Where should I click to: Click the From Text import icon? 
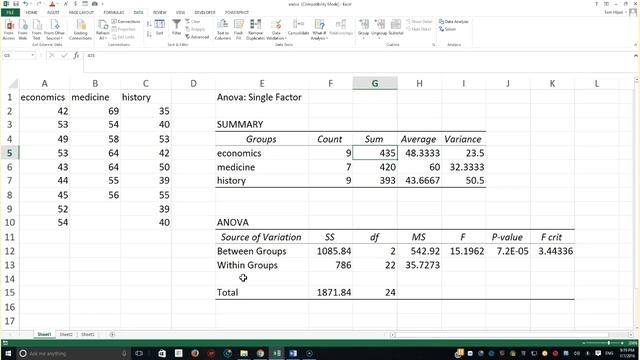(x=37, y=29)
